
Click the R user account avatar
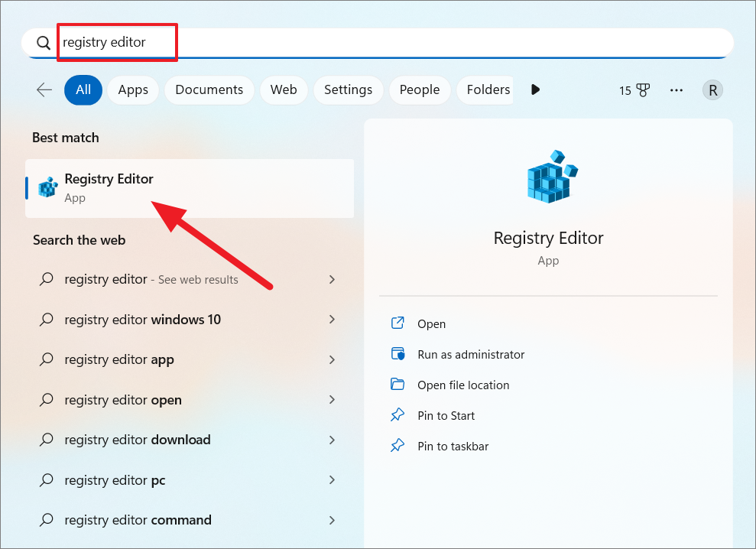pos(712,90)
